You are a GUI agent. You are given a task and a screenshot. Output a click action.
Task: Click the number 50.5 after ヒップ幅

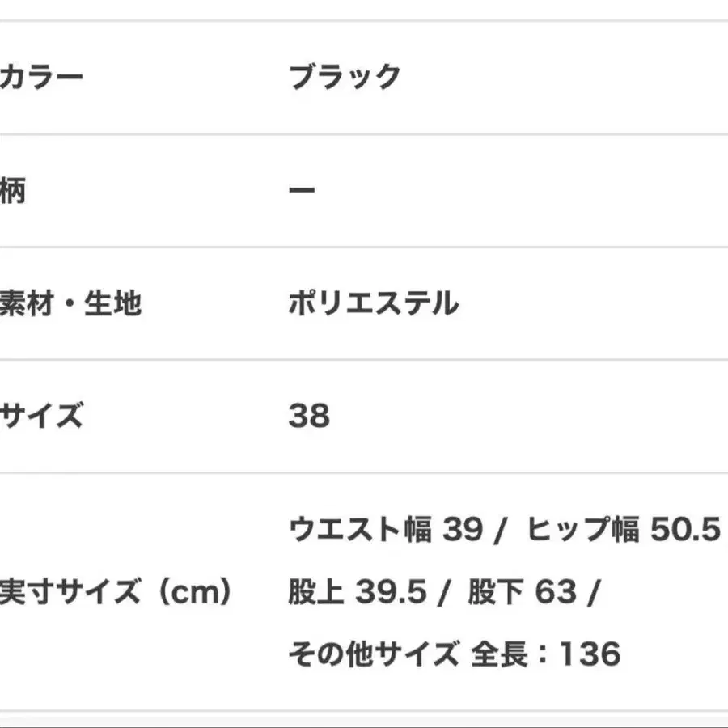[685, 529]
